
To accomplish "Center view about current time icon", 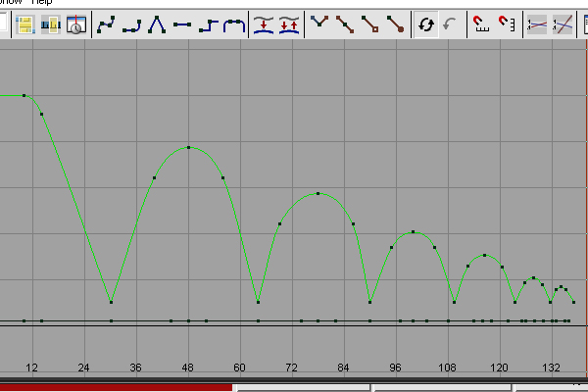I will (76, 24).
